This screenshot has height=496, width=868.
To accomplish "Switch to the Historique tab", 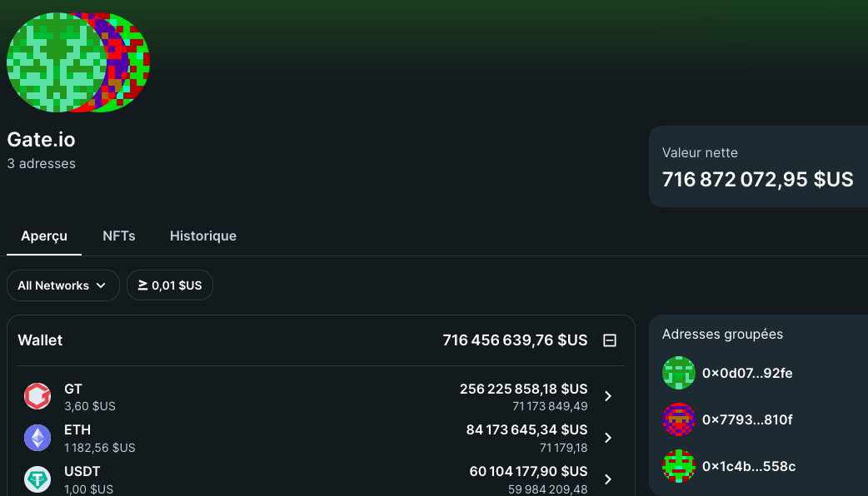I will (x=202, y=236).
